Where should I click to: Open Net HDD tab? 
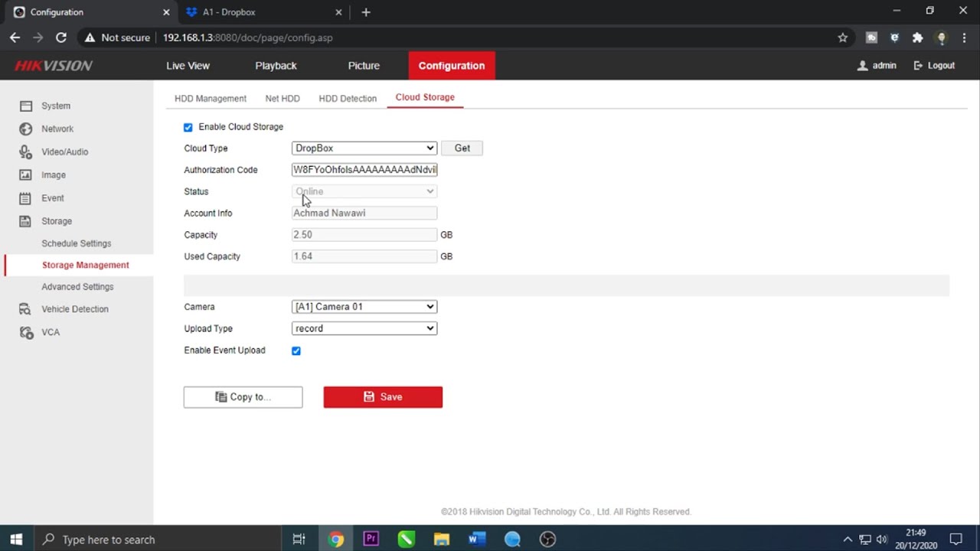pyautogui.click(x=283, y=98)
